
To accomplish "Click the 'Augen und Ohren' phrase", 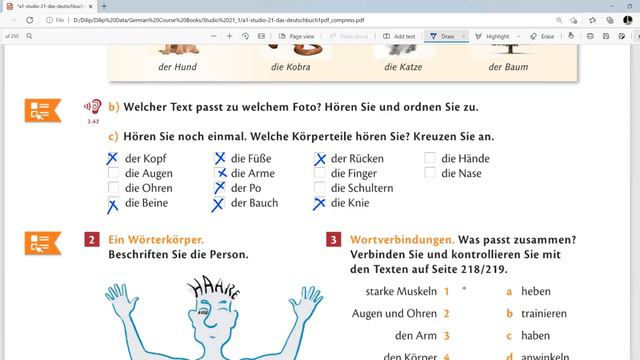I will 394,313.
